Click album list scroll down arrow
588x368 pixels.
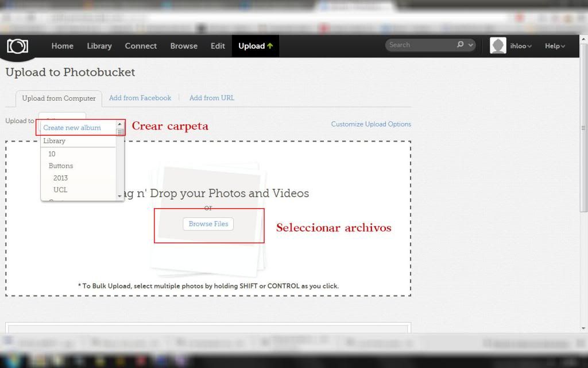tap(119, 197)
